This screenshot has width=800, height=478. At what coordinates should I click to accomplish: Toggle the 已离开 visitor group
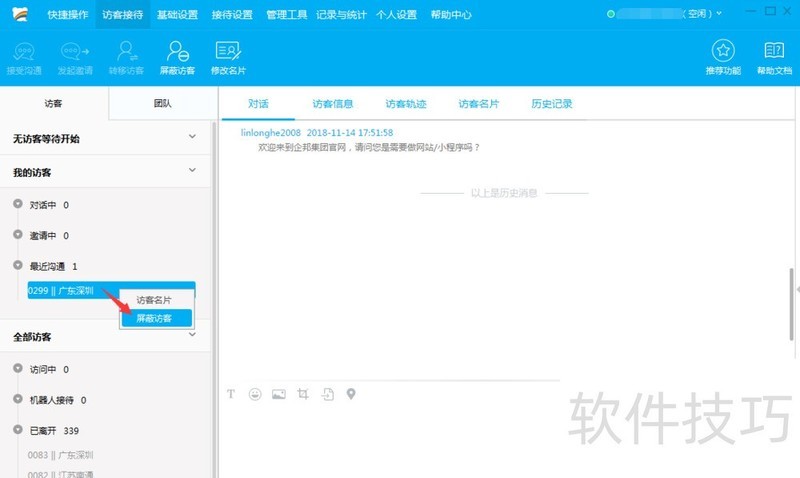coord(17,431)
